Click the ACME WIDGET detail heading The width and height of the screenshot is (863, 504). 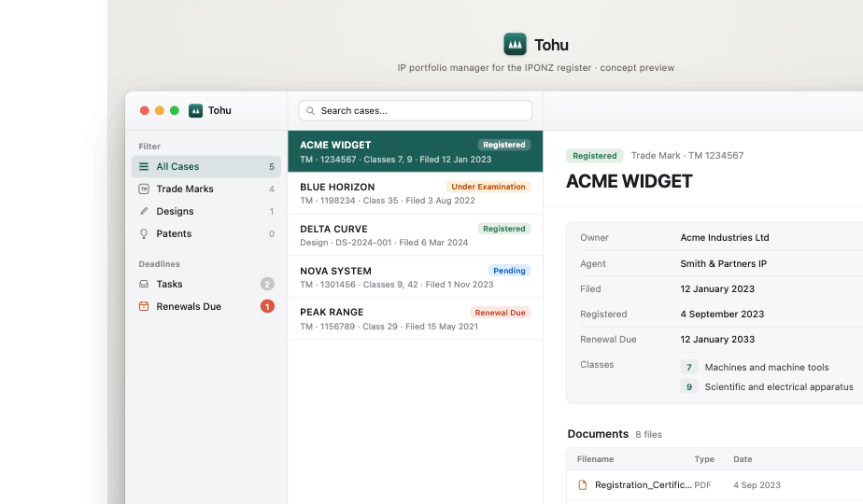pos(630,181)
